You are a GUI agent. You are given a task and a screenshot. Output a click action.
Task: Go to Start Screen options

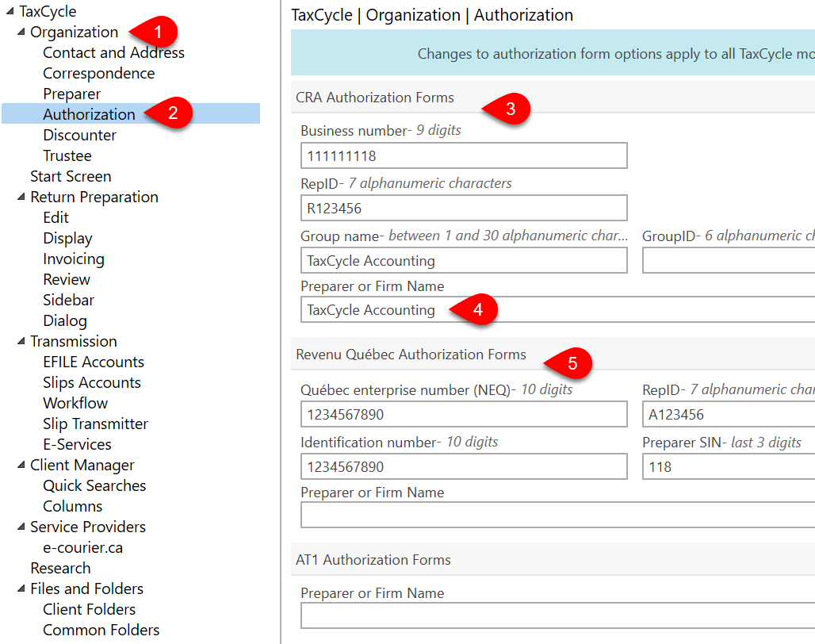[71, 176]
